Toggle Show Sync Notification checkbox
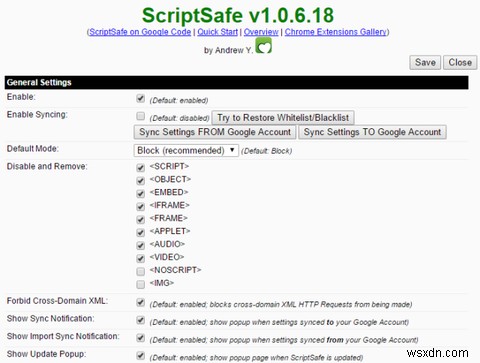This screenshot has width=480, height=363. pyautogui.click(x=141, y=320)
